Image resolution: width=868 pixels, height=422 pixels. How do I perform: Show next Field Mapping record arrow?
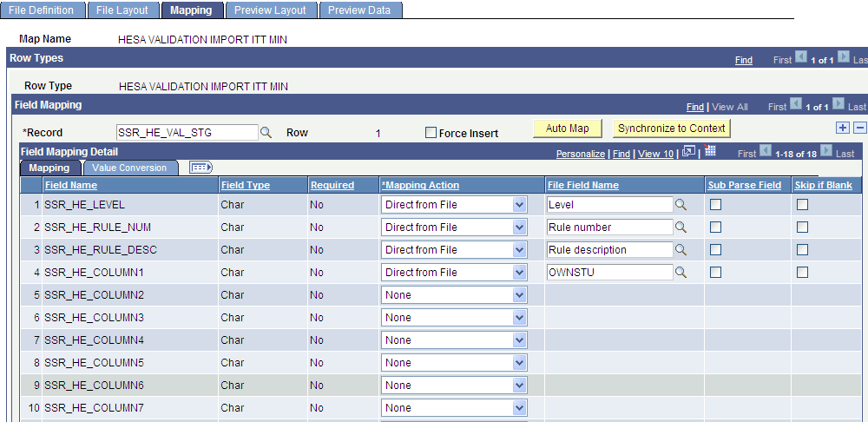point(838,104)
